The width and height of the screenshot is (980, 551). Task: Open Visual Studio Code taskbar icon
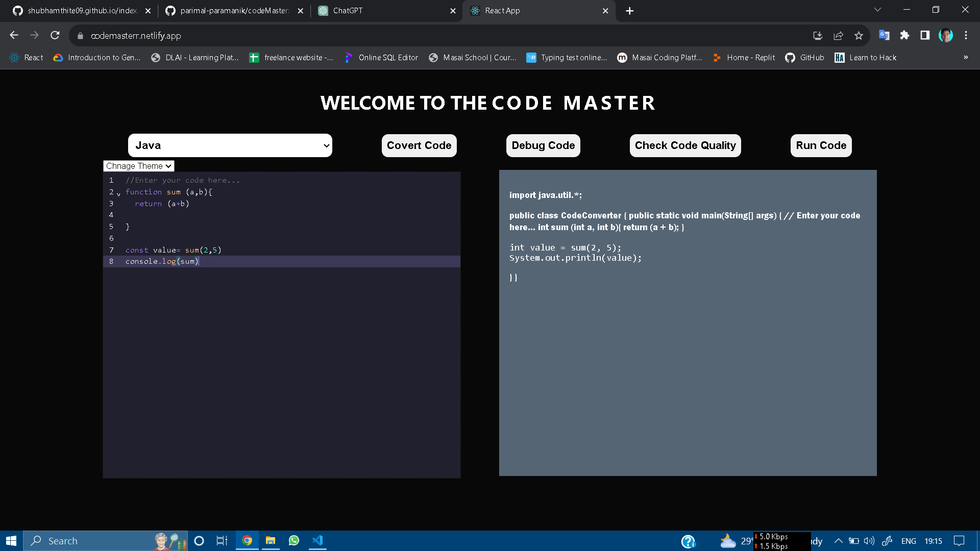point(317,540)
